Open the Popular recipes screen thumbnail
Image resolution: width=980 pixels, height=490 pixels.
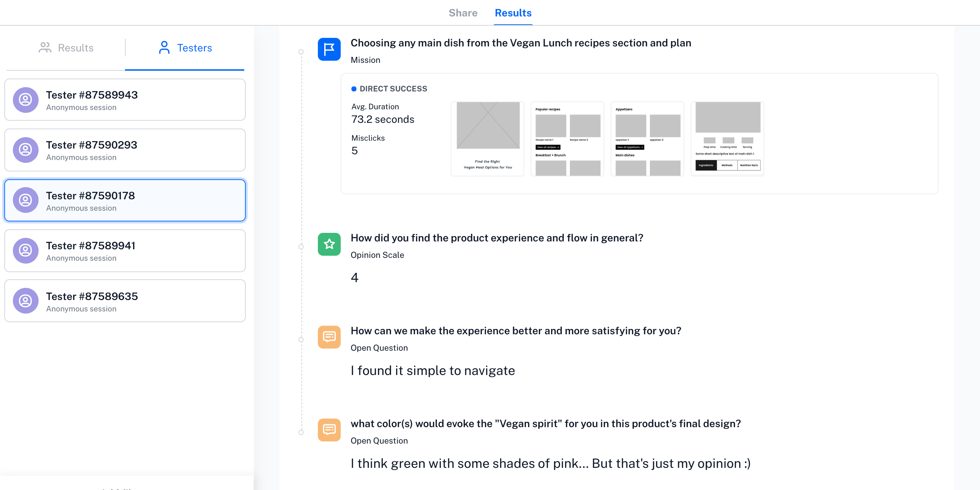click(567, 139)
